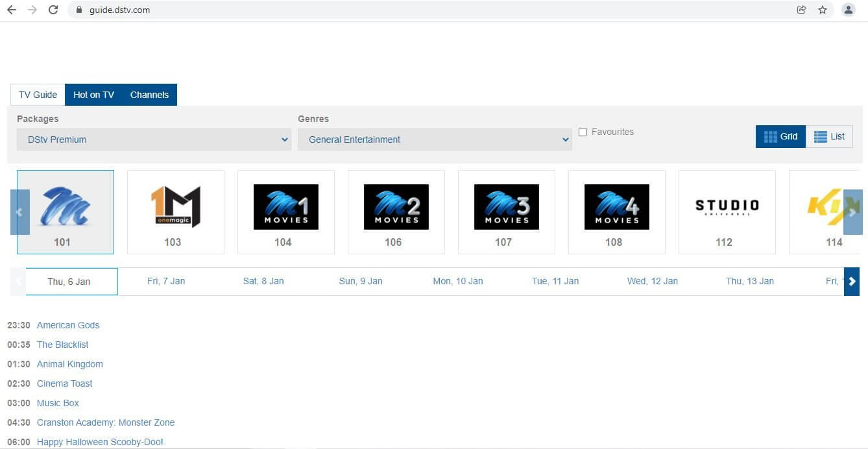Switch to List view
This screenshot has width=868, height=449.
click(x=829, y=136)
